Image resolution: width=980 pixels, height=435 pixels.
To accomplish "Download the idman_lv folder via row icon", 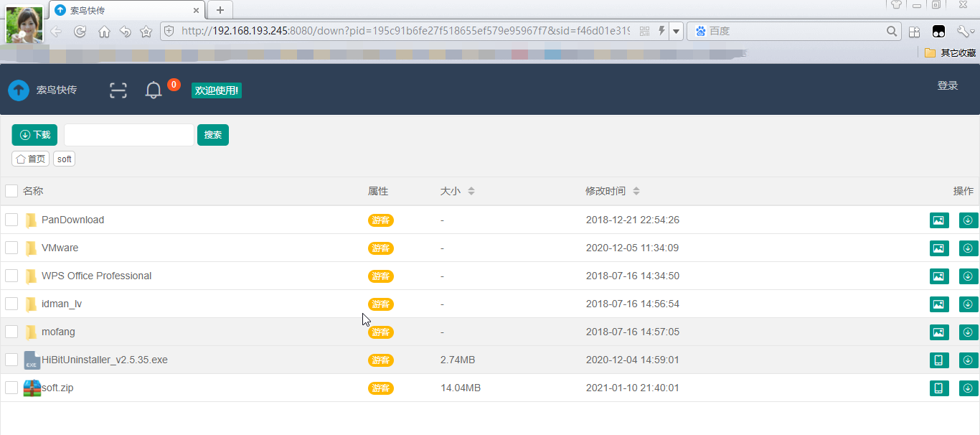I will pyautogui.click(x=969, y=304).
